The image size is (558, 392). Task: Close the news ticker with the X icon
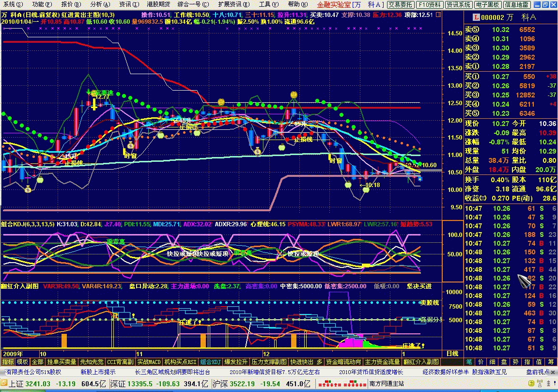(x=554, y=372)
